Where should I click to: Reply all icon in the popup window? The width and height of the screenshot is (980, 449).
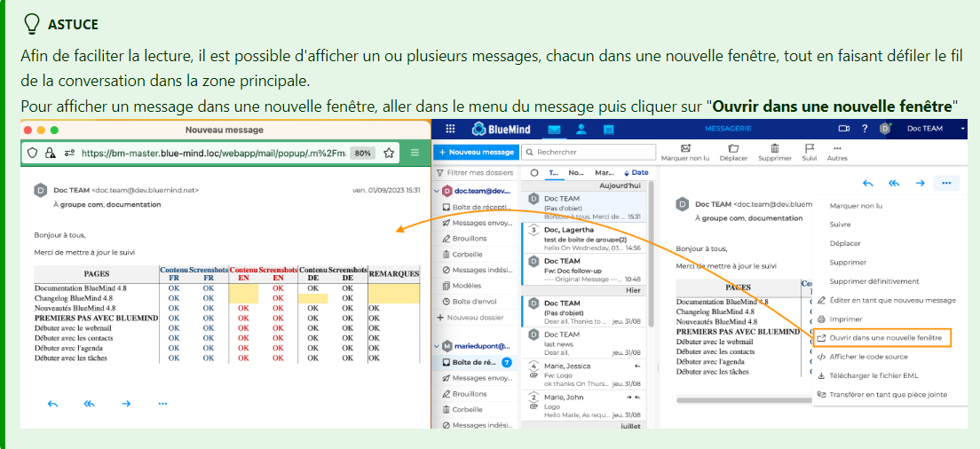click(90, 404)
